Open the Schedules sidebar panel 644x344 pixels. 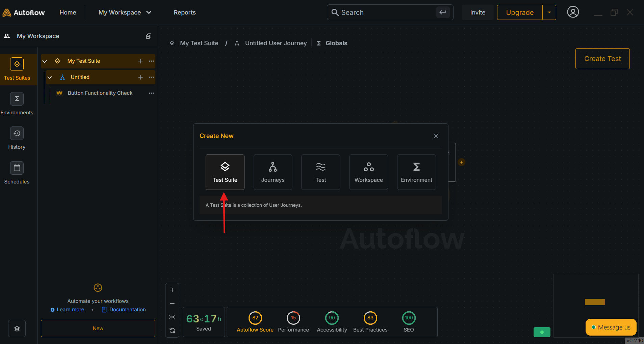point(17,173)
